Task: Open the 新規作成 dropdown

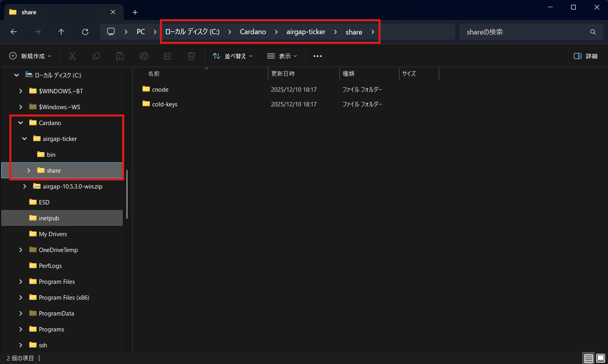Action: click(x=30, y=56)
